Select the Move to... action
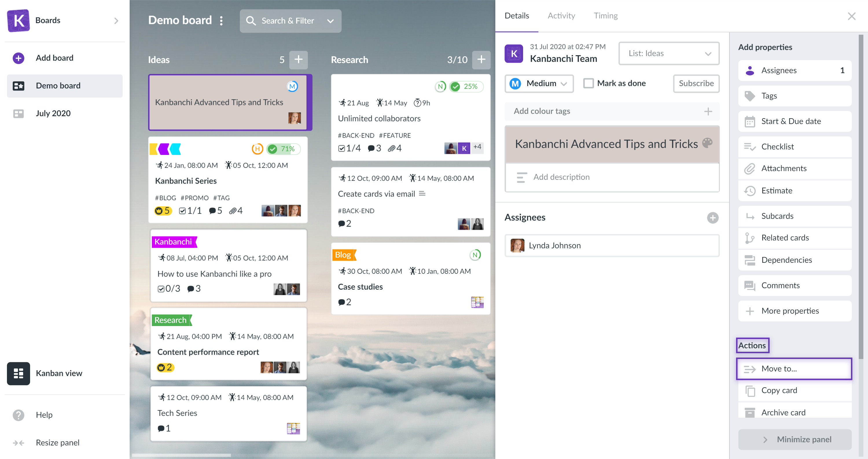This screenshot has height=459, width=868. pyautogui.click(x=795, y=369)
